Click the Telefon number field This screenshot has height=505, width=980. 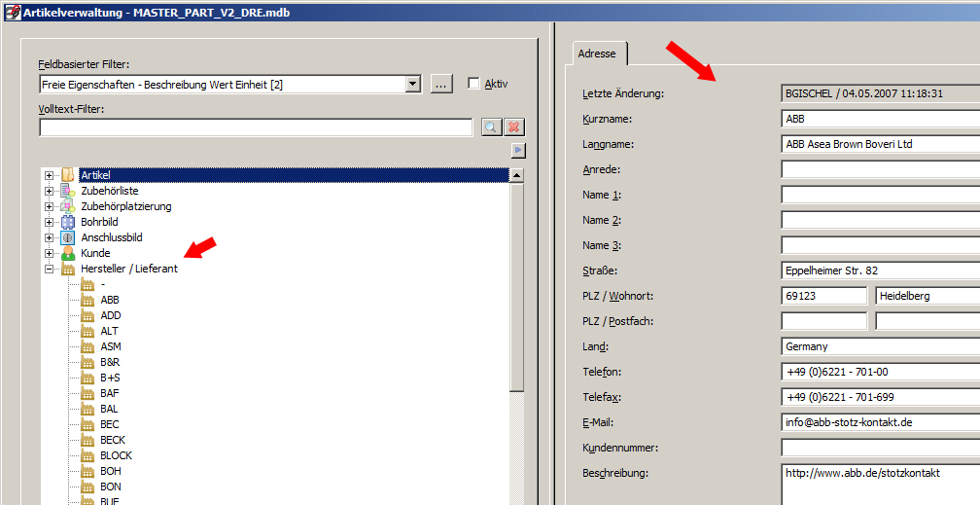tap(880, 372)
